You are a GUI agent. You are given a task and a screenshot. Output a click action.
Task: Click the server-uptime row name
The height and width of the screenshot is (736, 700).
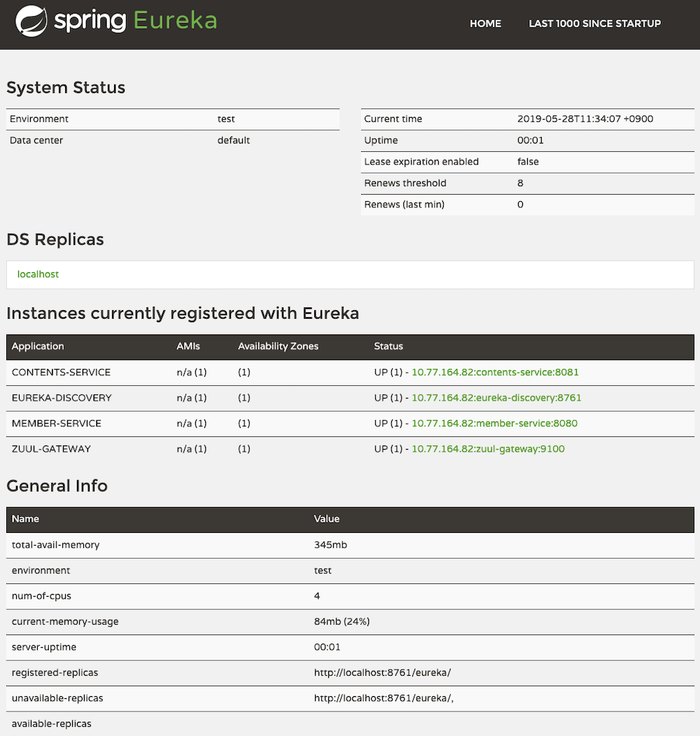coord(43,647)
